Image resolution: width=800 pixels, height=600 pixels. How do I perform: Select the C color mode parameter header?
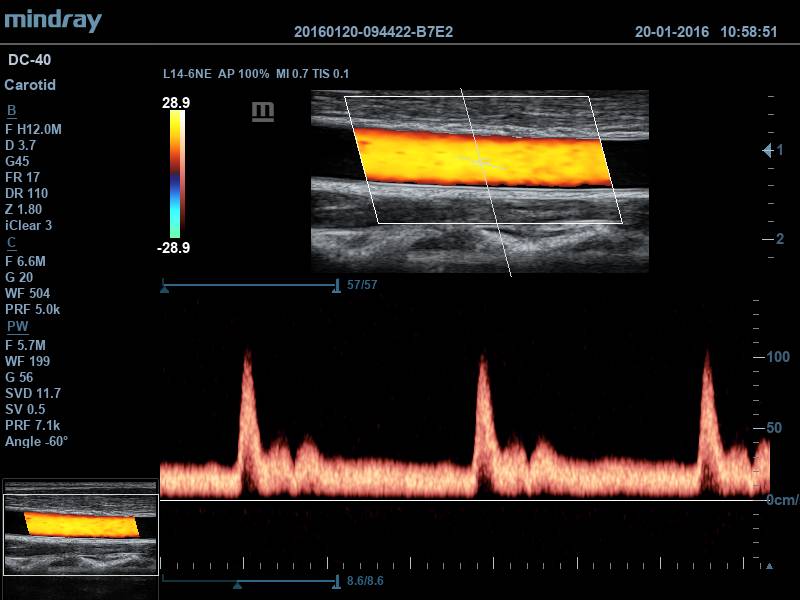tap(11, 242)
